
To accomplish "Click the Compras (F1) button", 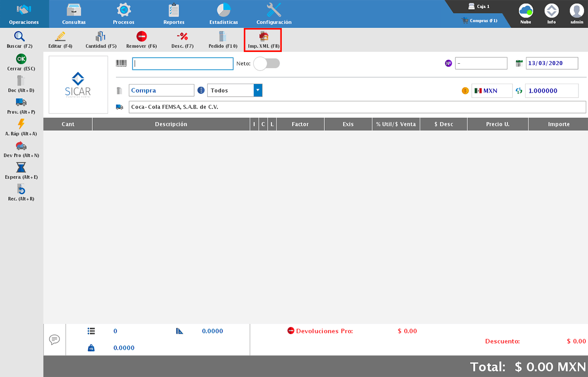I will click(479, 20).
